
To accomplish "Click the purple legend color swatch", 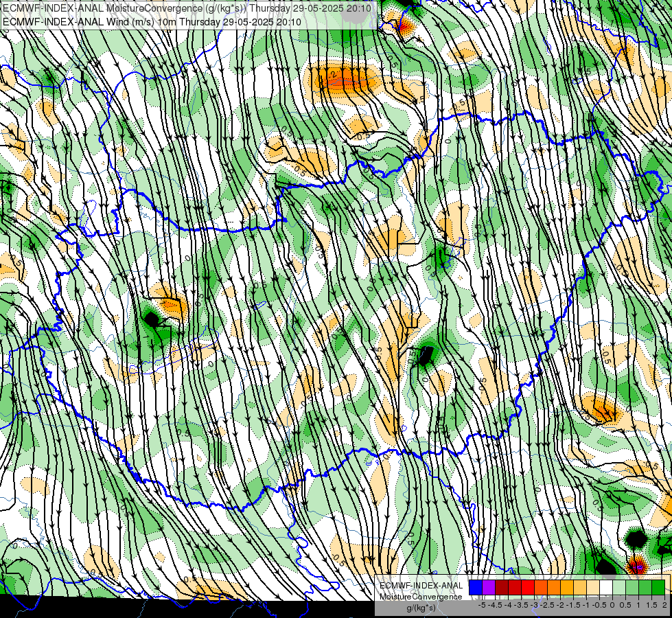I will coord(489,588).
